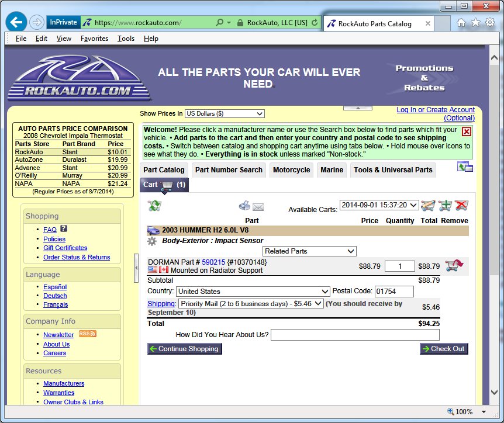This screenshot has width=504, height=423.
Task: Open the Edit menu
Action: coord(41,39)
